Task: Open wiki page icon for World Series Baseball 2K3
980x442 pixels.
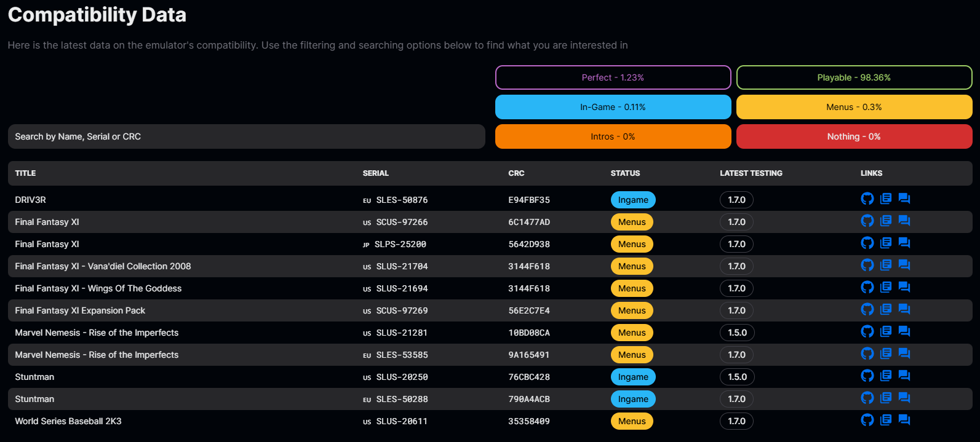Action: point(886,420)
